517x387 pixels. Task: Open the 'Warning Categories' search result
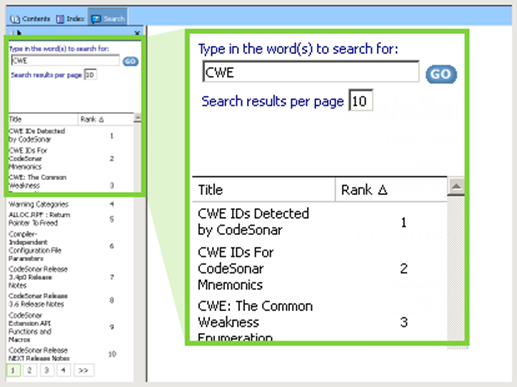pos(38,204)
